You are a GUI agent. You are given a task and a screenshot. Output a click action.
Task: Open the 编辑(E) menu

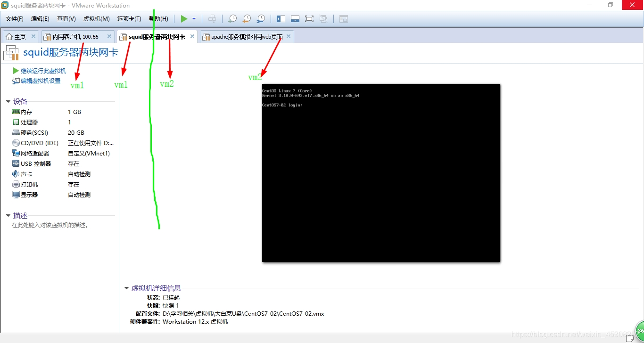point(40,19)
